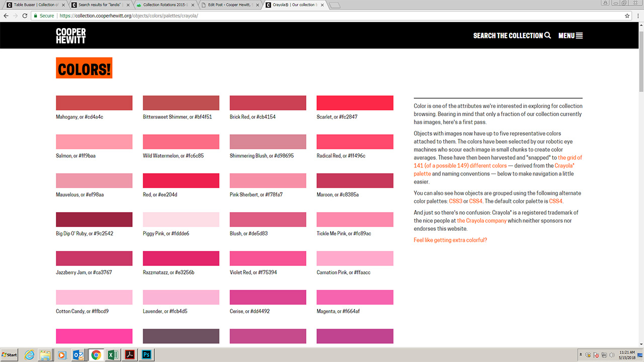Viewport: 644px width, 362px height.
Task: Select the Cotton Candy color swatch
Action: click(x=94, y=297)
